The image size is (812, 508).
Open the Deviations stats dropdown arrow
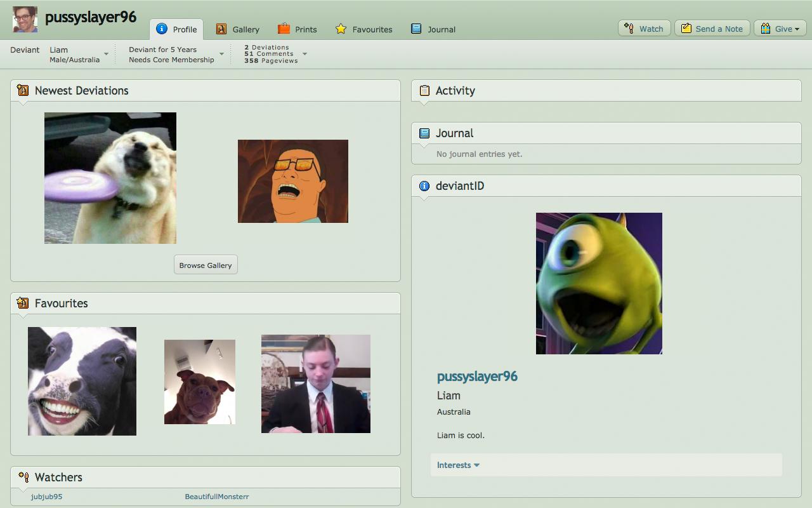304,54
